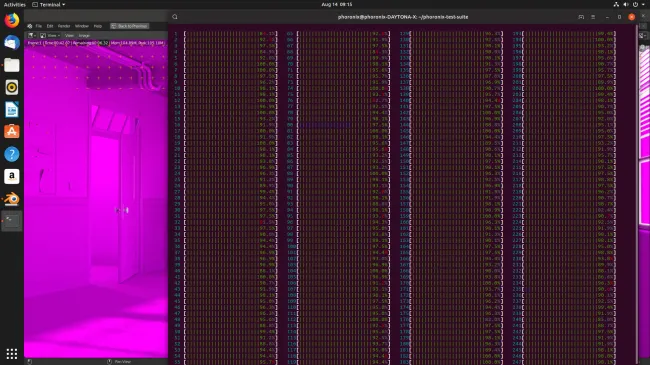The height and width of the screenshot is (365, 650).
Task: Click the new terminal tab icon
Action: click(581, 17)
